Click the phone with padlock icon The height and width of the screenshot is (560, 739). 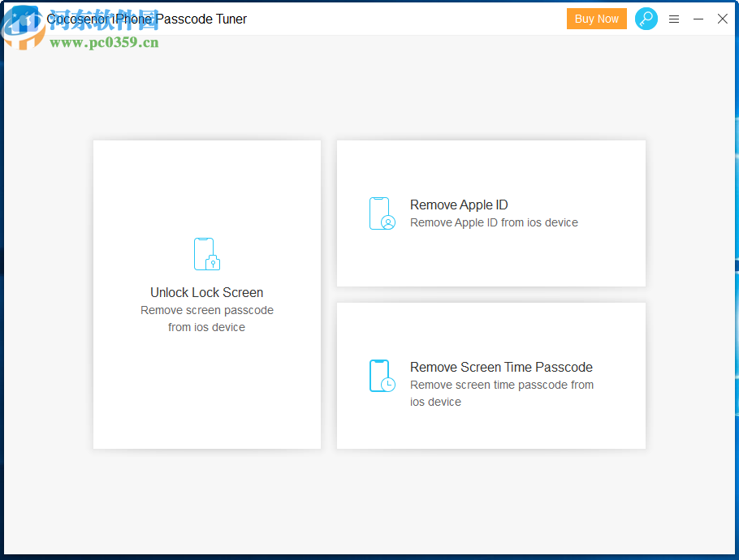tap(207, 254)
